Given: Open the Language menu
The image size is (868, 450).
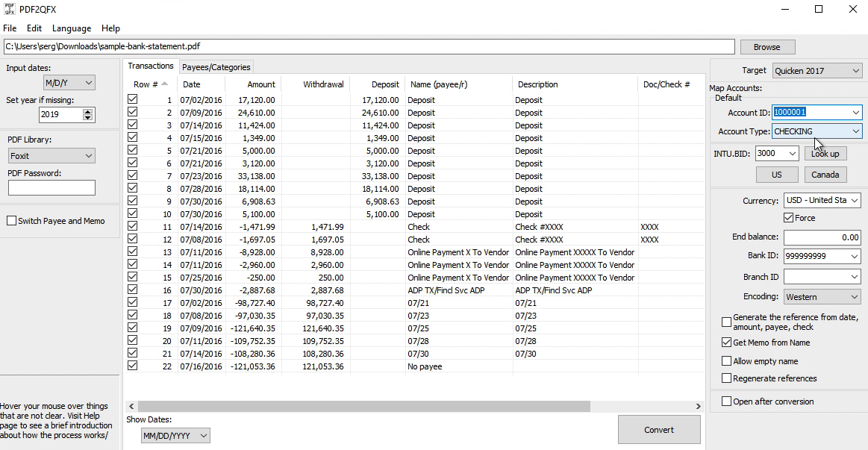Looking at the screenshot, I should pyautogui.click(x=72, y=28).
